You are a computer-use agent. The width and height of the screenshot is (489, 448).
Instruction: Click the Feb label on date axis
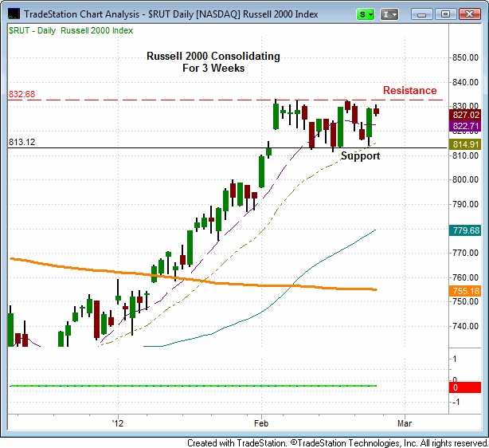pos(261,421)
